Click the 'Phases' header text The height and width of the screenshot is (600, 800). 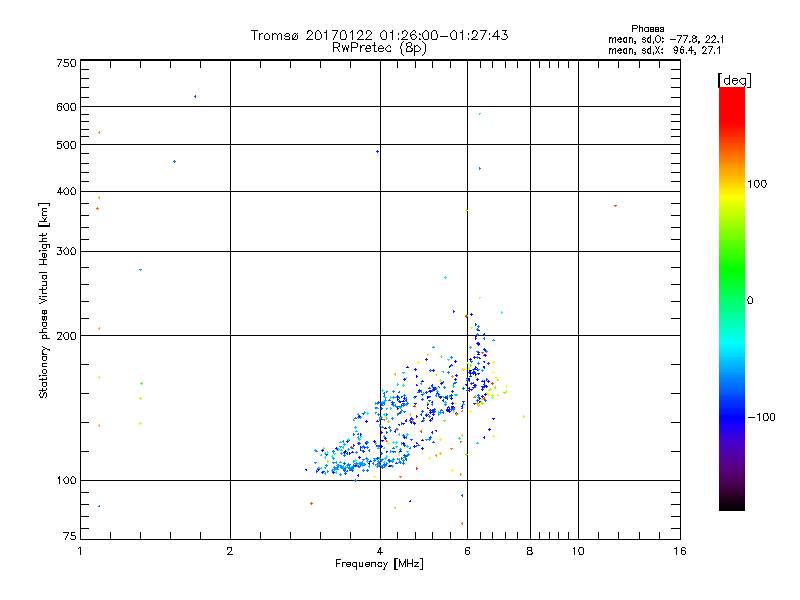coord(647,29)
